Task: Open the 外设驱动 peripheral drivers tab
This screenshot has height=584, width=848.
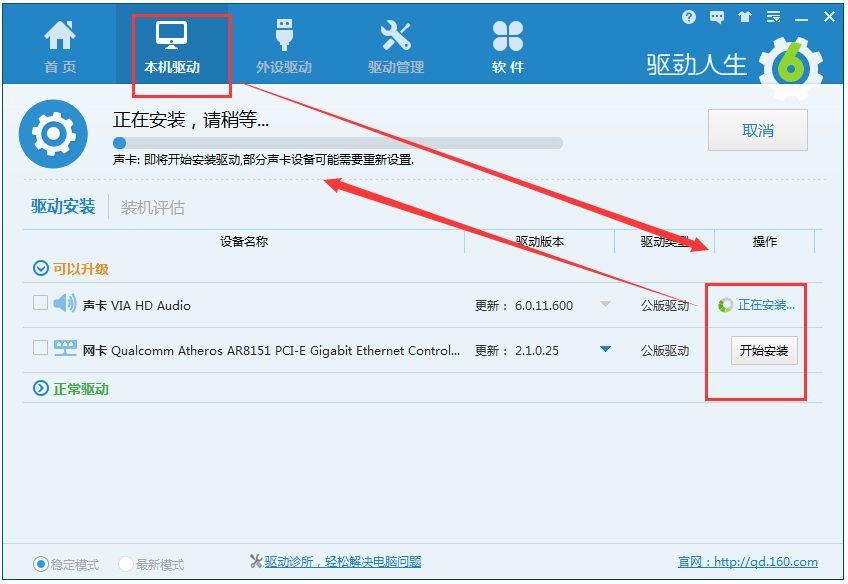Action: click(x=284, y=47)
